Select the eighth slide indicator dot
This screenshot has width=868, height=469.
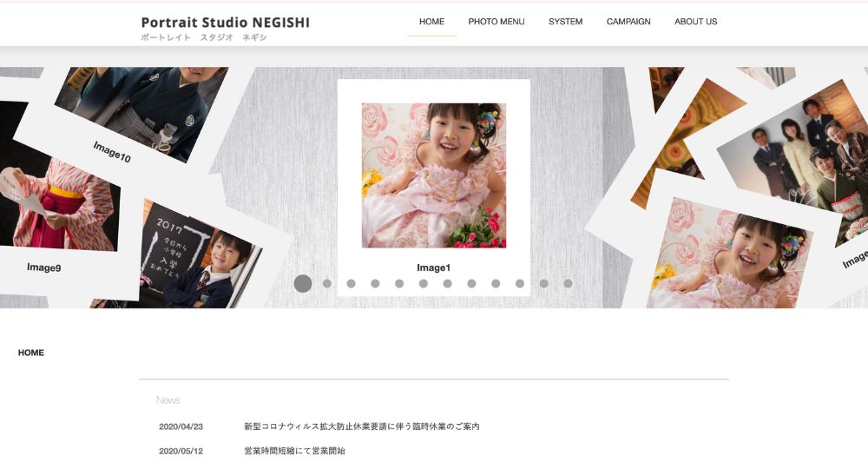point(471,283)
